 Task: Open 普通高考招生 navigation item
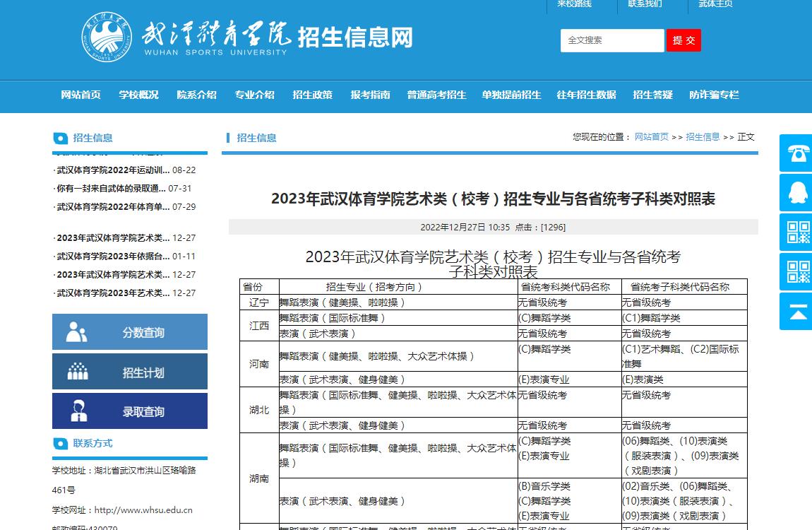(436, 95)
